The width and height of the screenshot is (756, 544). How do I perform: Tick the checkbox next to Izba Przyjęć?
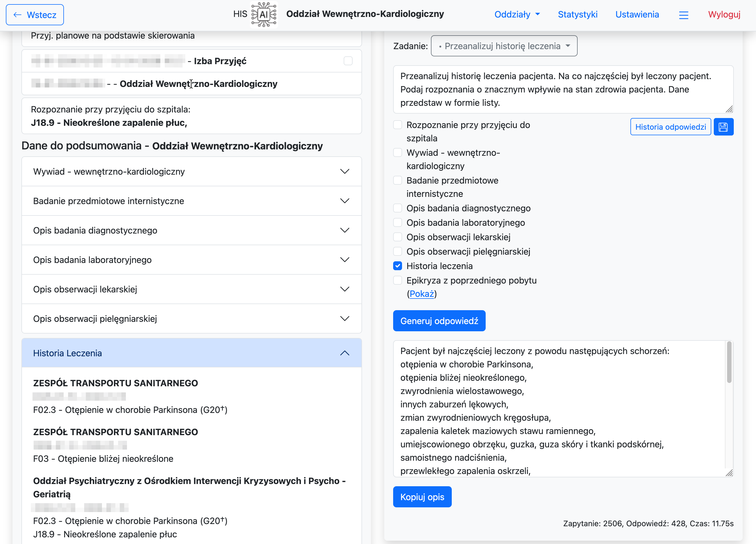[348, 61]
